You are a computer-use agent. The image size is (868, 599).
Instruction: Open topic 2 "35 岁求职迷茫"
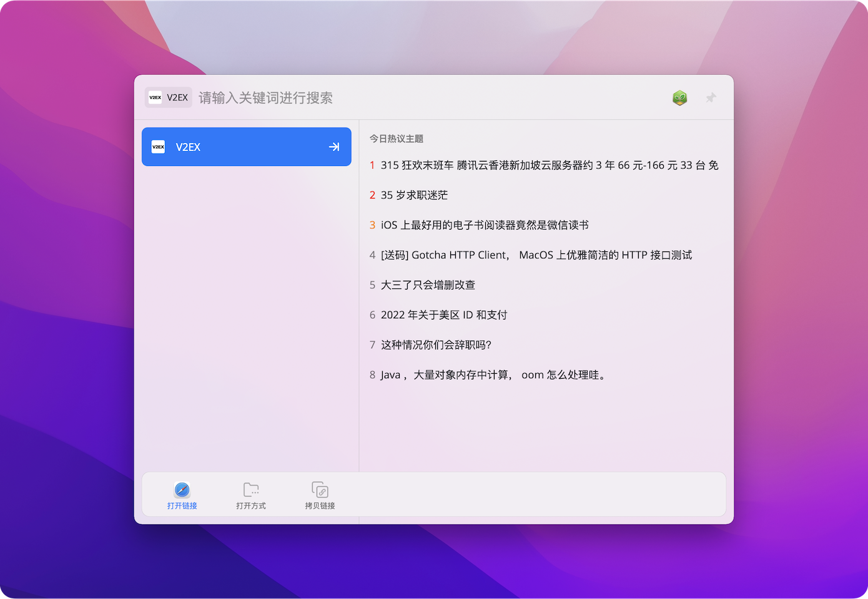[x=408, y=195]
